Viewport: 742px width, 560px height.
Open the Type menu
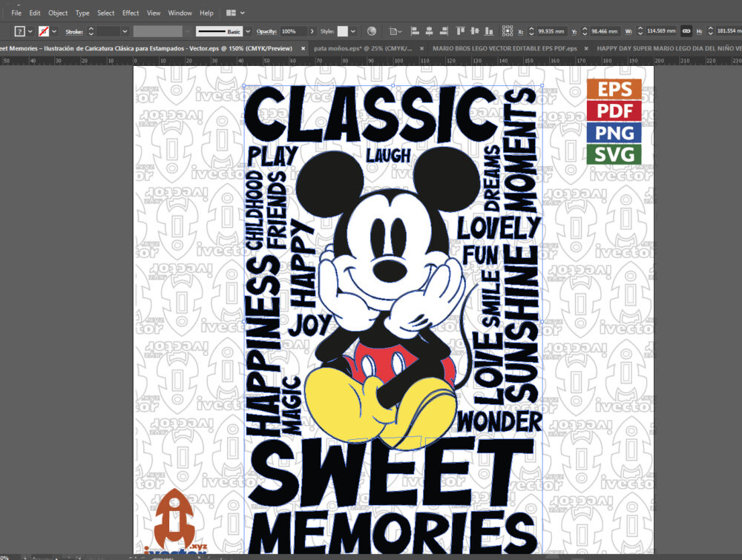82,13
